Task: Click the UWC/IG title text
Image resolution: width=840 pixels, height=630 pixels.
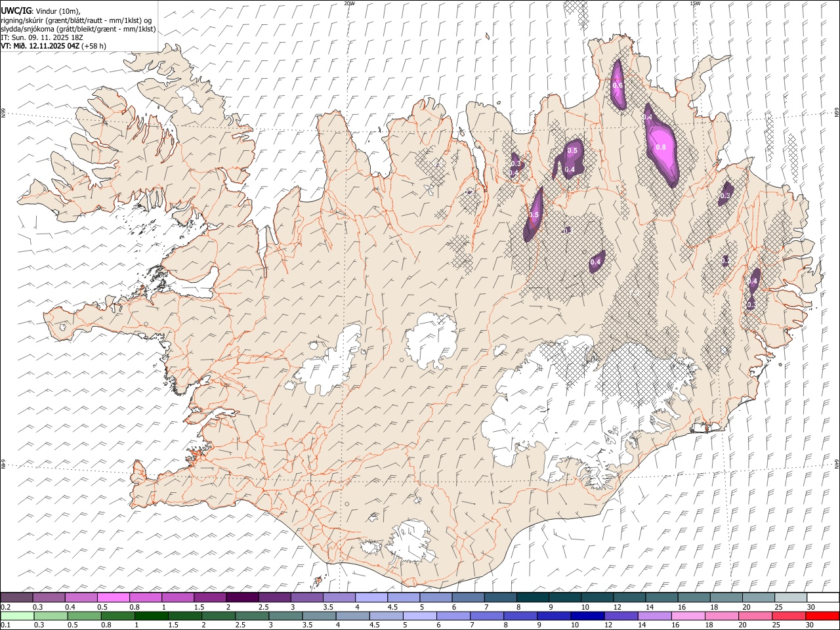Action: [x=16, y=10]
